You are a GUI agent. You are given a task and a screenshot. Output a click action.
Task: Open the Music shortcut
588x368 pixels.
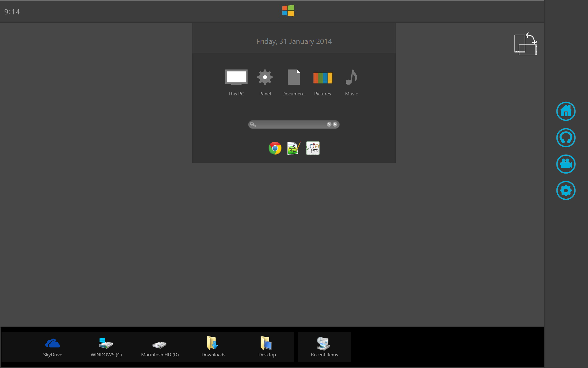pos(351,78)
